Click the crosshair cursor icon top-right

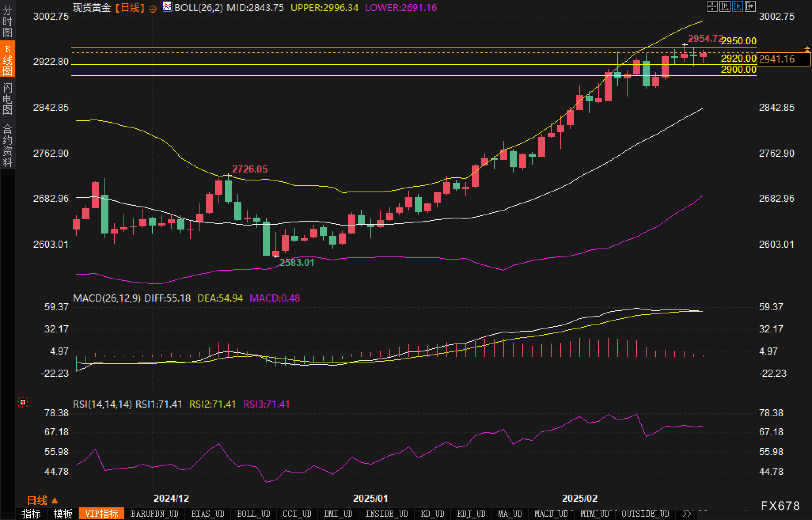(712, 6)
